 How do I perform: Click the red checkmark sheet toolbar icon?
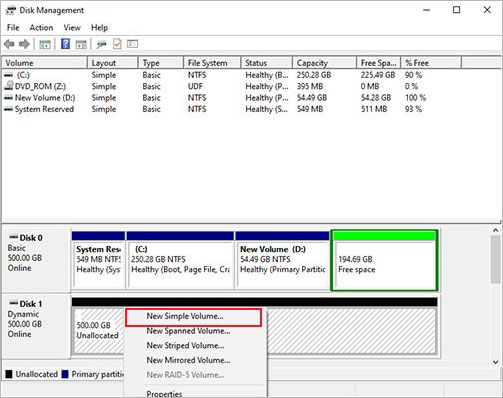tap(117, 44)
